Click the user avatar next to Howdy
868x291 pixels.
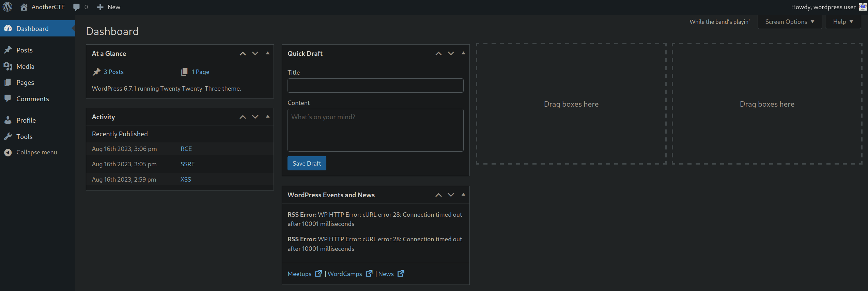coord(863,7)
